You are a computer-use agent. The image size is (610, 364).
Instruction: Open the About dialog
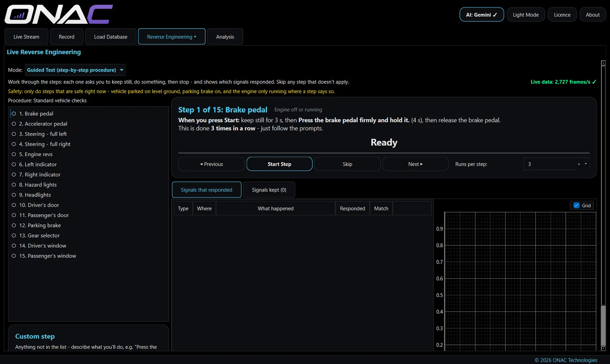(x=593, y=14)
